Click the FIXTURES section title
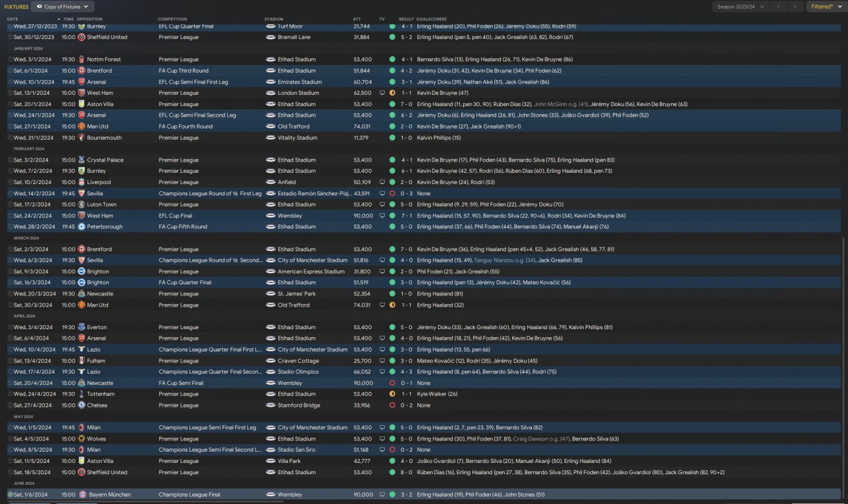Viewport: 848px width, 504px height. (16, 7)
